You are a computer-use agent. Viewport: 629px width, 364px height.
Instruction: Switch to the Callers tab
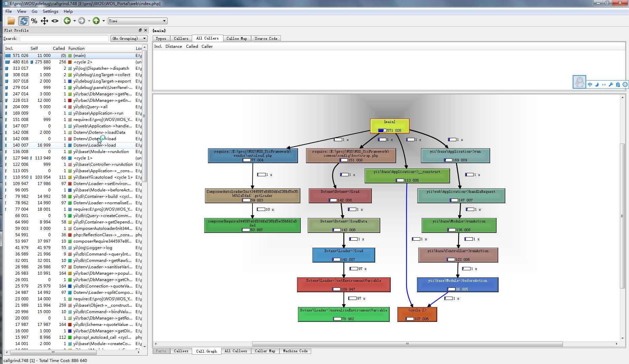pyautogui.click(x=181, y=38)
